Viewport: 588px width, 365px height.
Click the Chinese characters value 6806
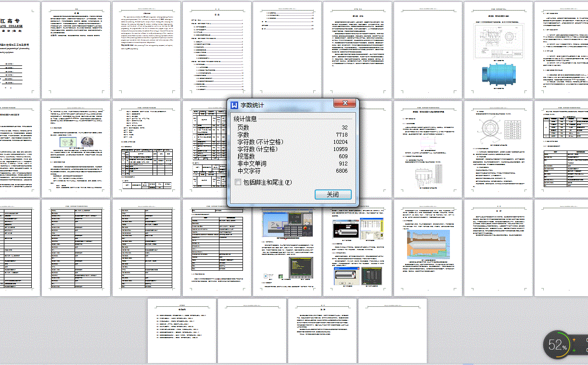point(341,171)
